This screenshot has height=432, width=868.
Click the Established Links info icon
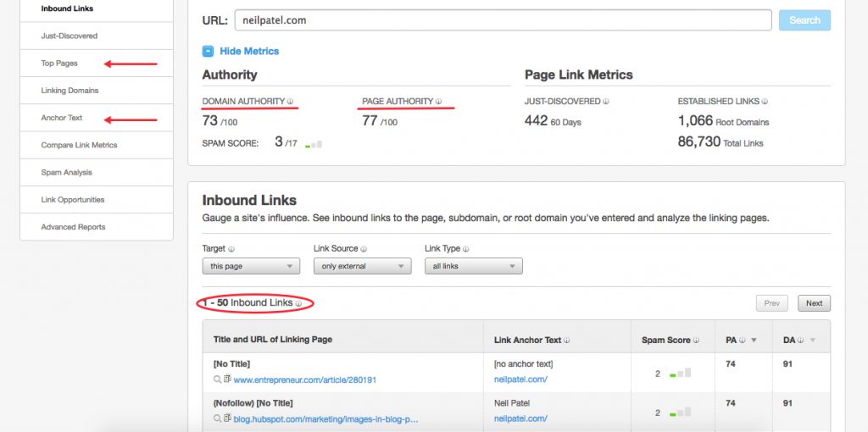[765, 102]
